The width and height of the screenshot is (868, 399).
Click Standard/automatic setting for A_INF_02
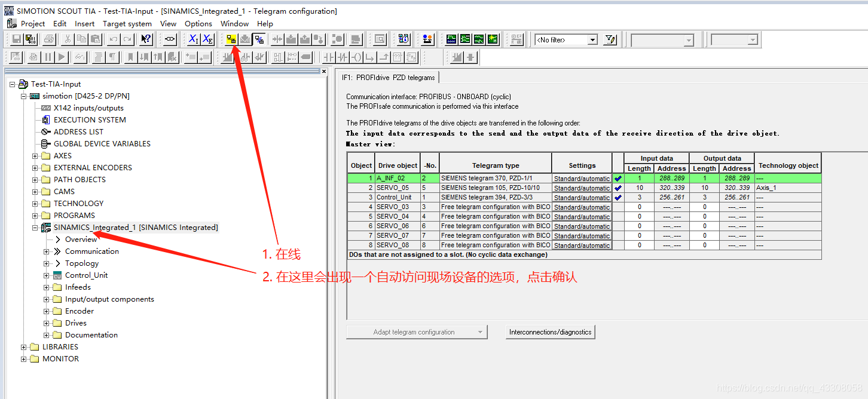[x=582, y=178]
